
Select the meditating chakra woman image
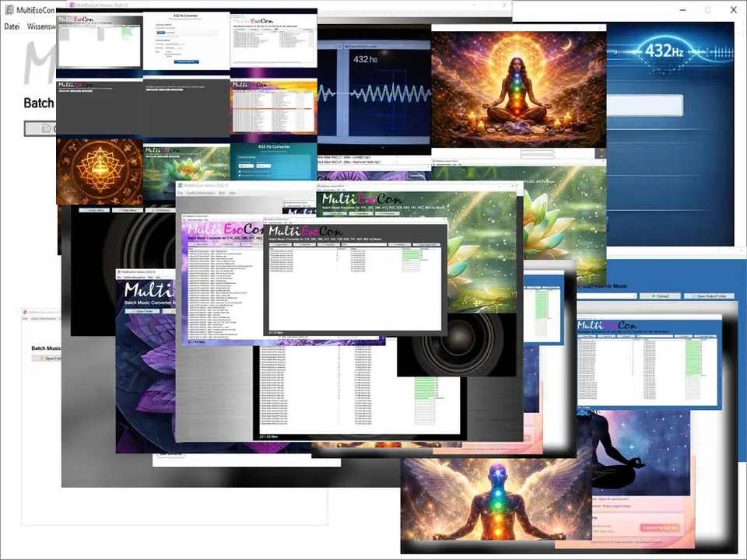518,86
